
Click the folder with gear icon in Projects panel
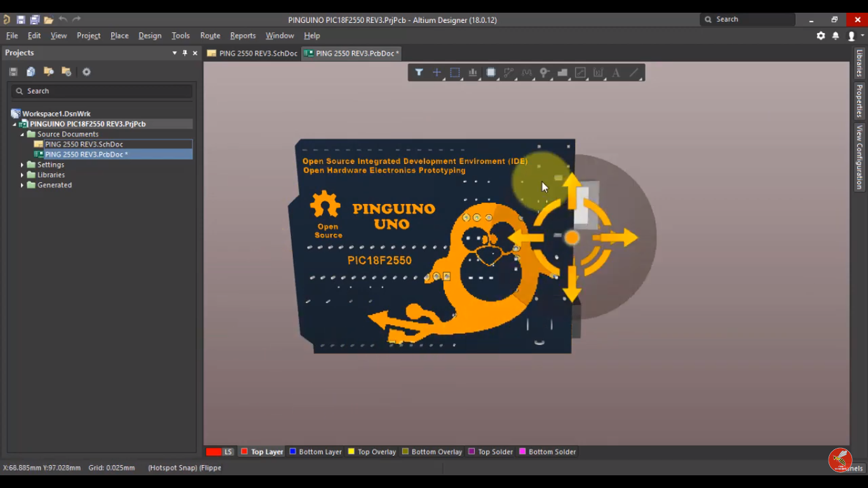[66, 72]
